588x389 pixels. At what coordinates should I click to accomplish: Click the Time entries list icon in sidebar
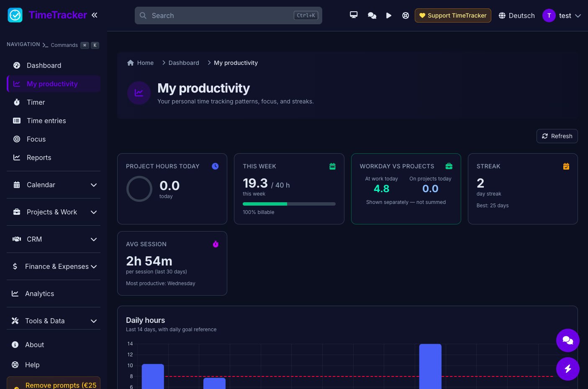click(x=17, y=121)
